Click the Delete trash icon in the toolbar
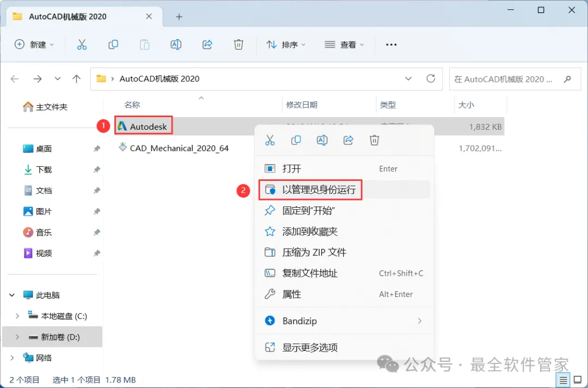 [238, 45]
